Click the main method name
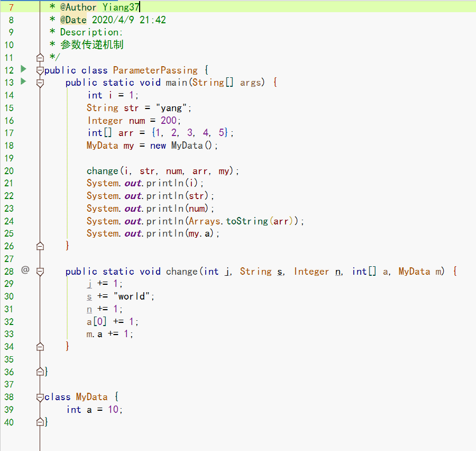 coord(176,83)
